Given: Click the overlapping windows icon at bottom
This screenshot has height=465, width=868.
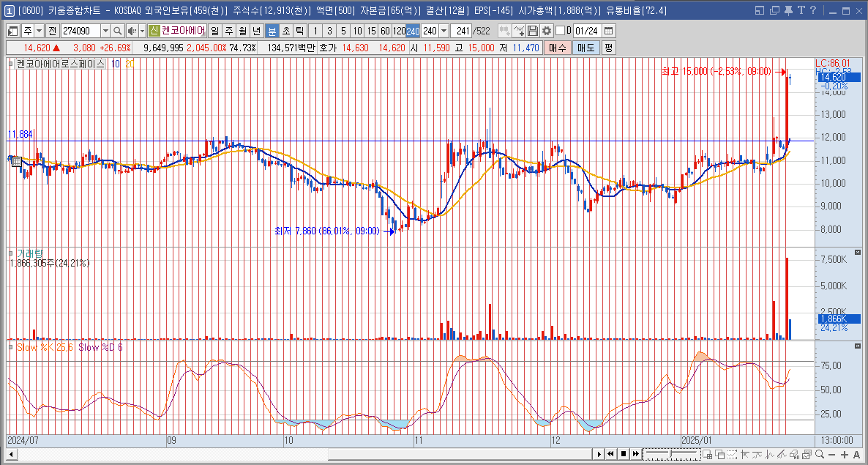Looking at the screenshot, I should point(719,455).
